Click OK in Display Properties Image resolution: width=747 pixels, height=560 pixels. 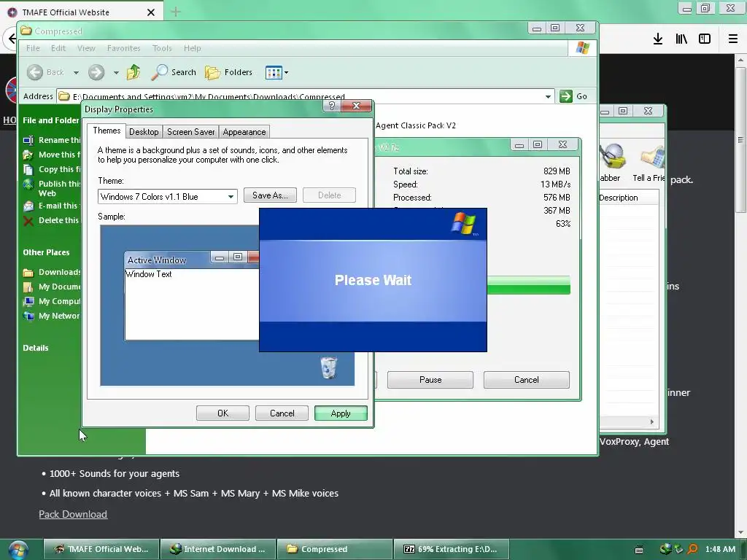point(222,413)
